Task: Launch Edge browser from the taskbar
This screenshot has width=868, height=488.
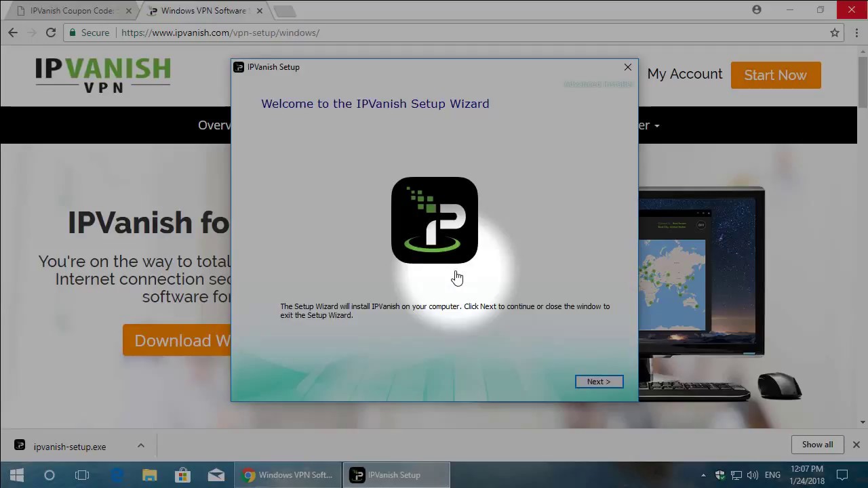Action: tap(117, 475)
